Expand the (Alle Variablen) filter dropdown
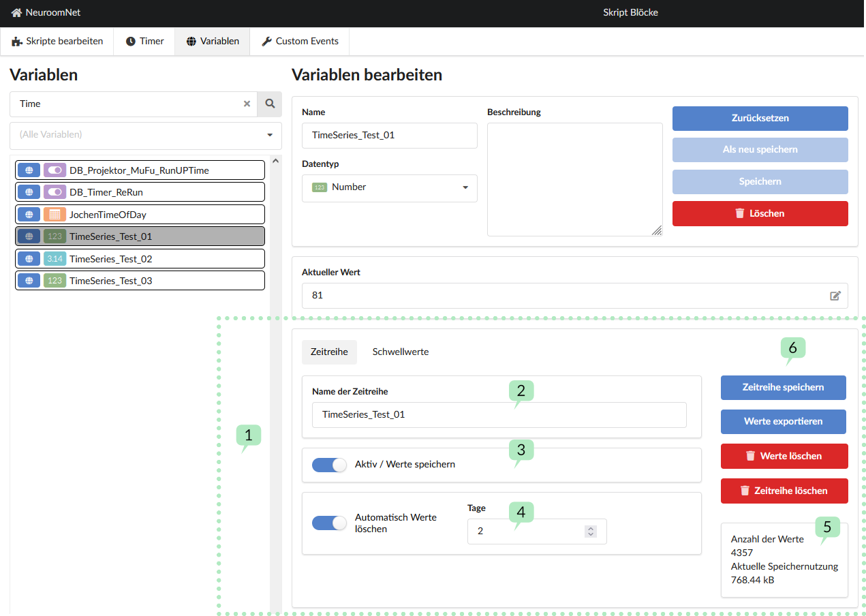The image size is (866, 616). [146, 135]
